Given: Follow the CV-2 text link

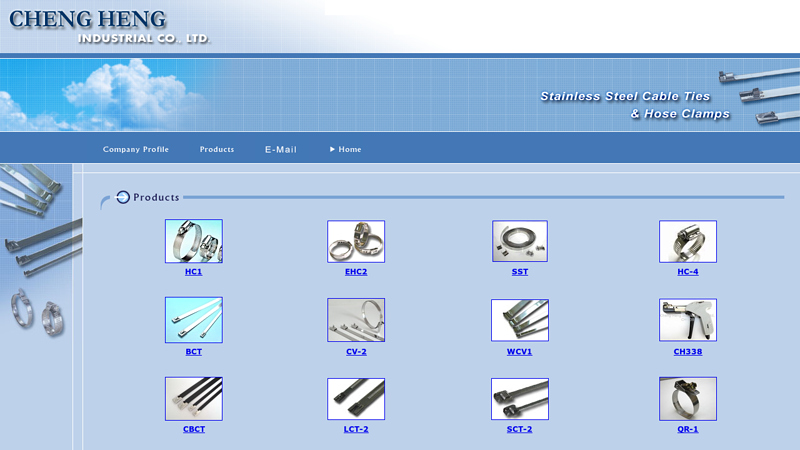Looking at the screenshot, I should pyautogui.click(x=356, y=352).
